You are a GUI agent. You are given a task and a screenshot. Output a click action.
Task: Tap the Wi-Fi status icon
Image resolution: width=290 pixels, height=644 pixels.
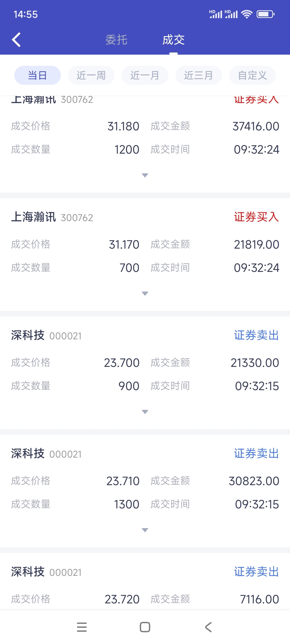246,14
